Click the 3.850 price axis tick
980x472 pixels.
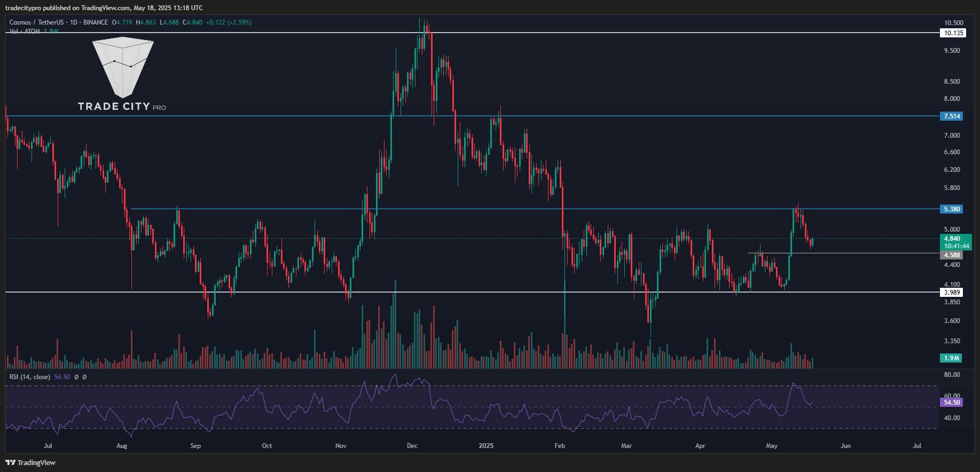952,302
